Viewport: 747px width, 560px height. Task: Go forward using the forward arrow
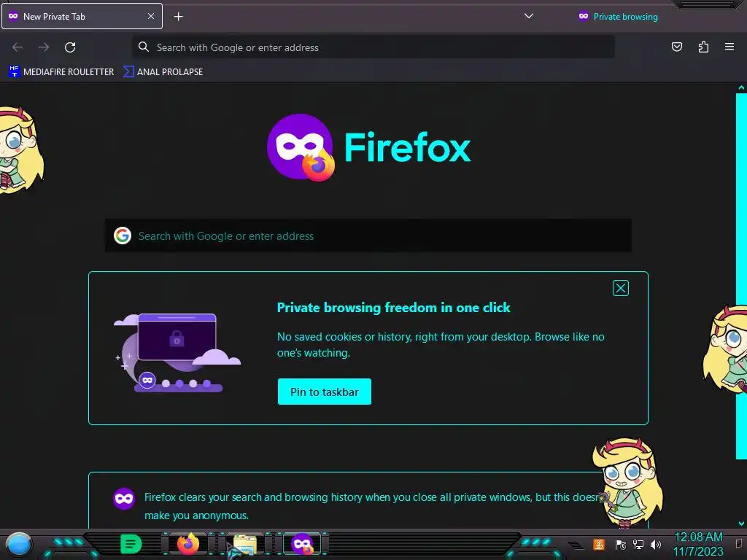(44, 47)
